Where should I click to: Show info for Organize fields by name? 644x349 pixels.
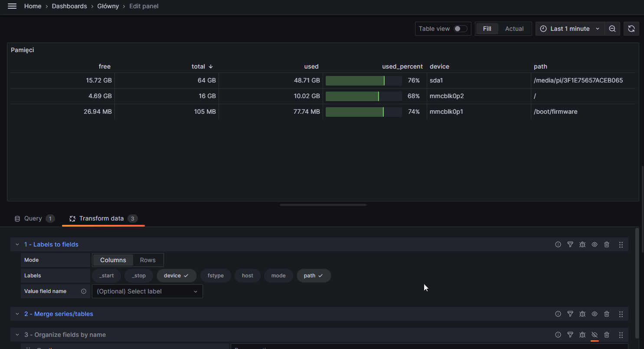point(558,335)
